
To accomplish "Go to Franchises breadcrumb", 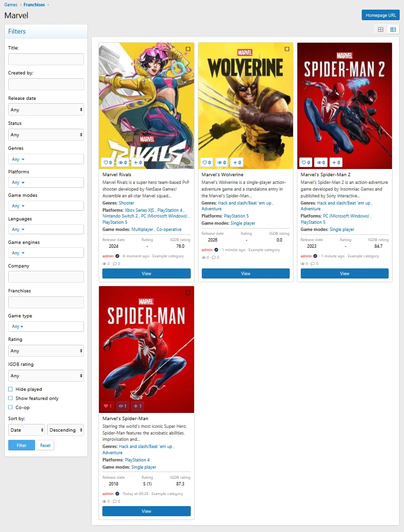I will [34, 5].
